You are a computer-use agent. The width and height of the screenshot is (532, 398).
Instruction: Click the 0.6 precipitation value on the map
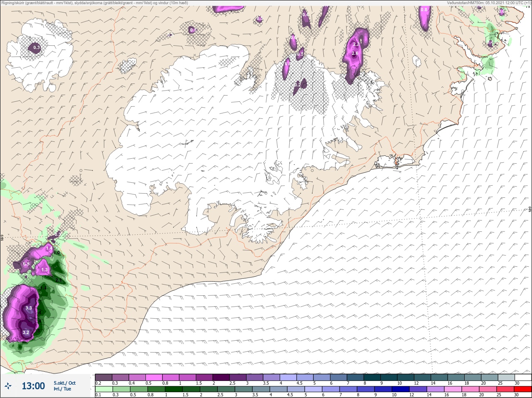click(x=293, y=38)
